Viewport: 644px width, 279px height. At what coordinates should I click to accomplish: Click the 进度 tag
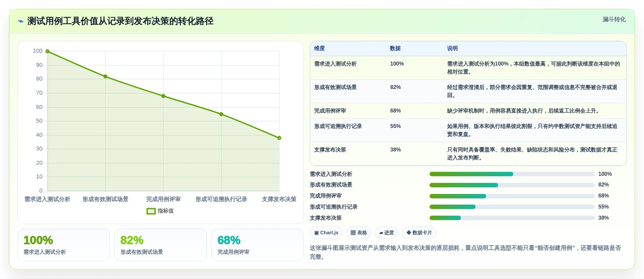tap(386, 233)
